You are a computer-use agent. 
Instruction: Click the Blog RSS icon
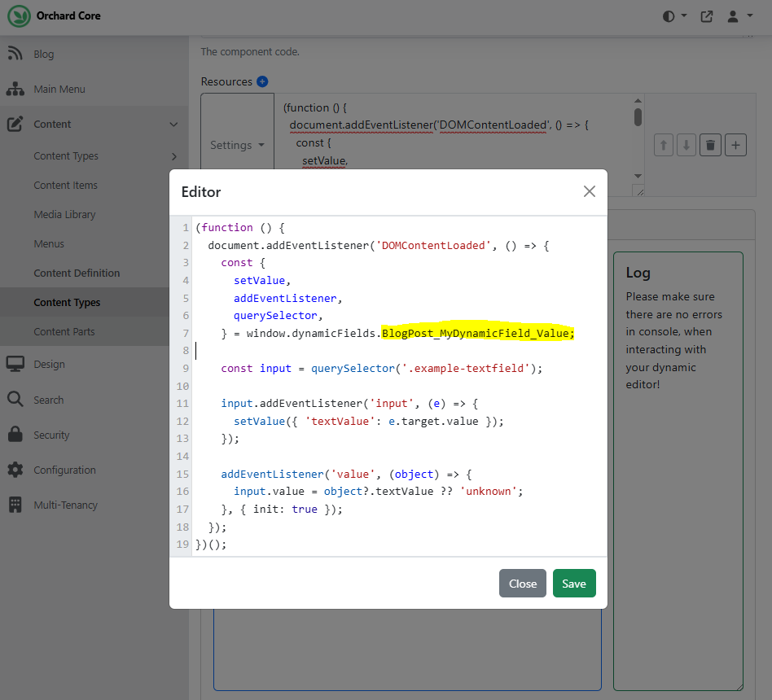[15, 54]
